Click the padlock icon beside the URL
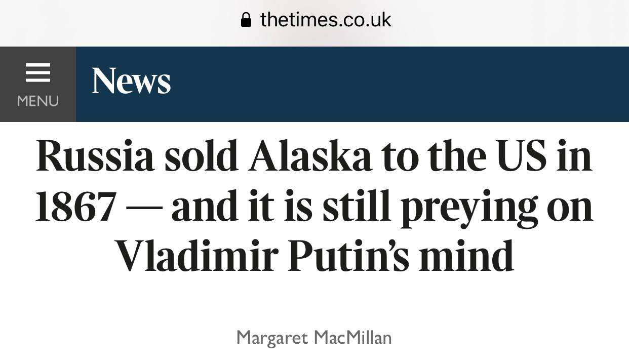The width and height of the screenshot is (629, 364). pos(246,20)
